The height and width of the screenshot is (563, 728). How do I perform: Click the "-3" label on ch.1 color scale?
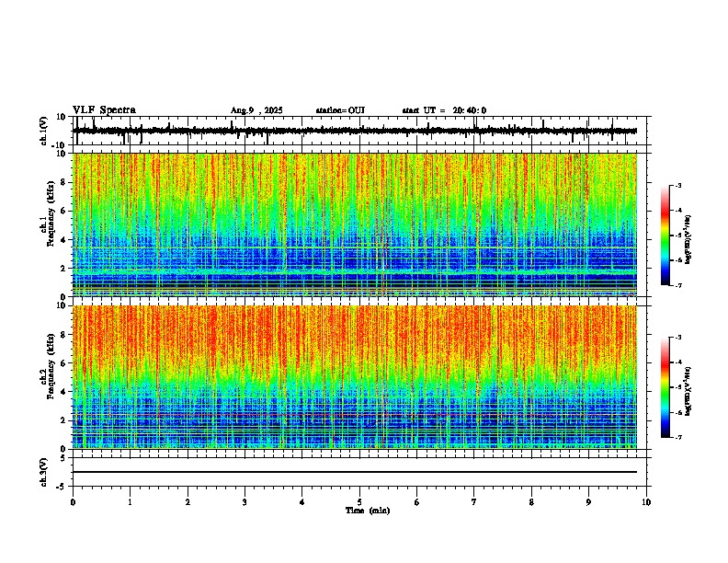coord(677,185)
